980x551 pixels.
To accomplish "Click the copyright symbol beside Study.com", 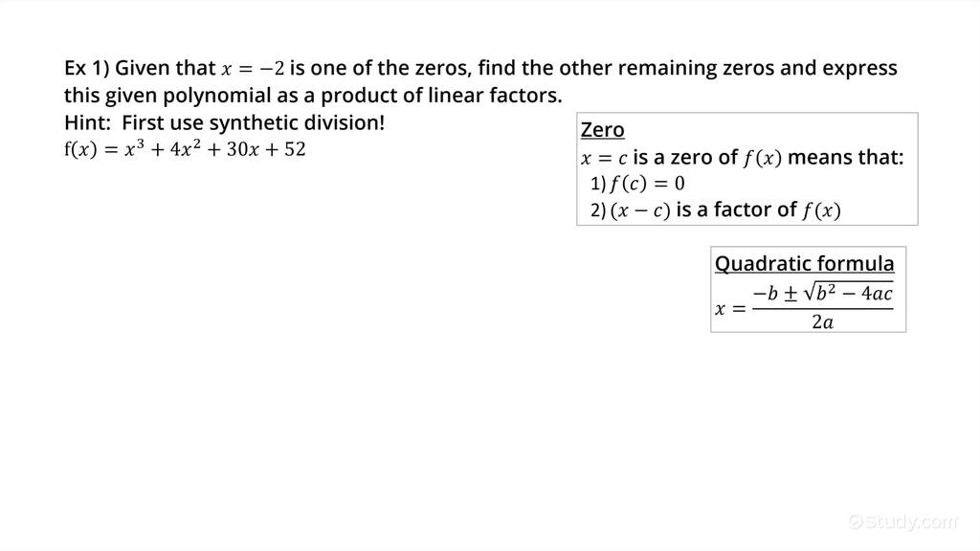I will 856,521.
